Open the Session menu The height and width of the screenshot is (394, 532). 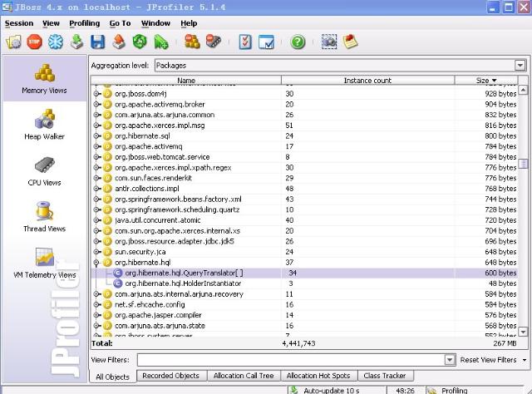(x=19, y=23)
